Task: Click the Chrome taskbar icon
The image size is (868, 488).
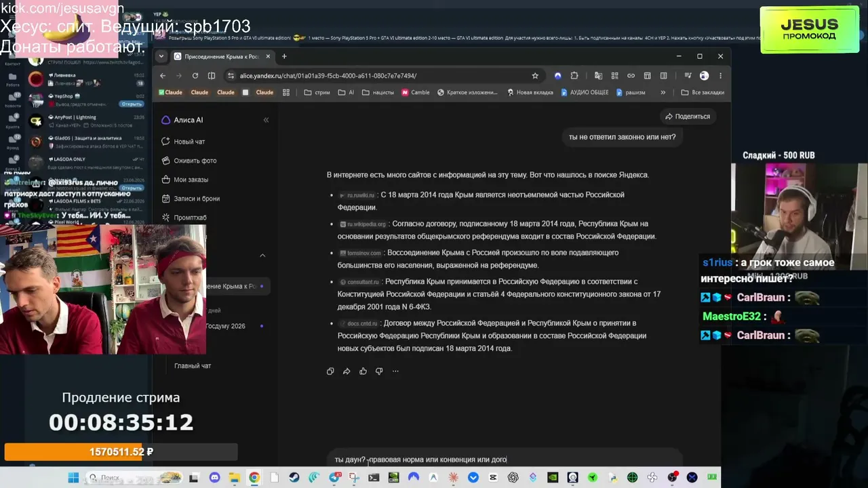Action: click(x=254, y=478)
